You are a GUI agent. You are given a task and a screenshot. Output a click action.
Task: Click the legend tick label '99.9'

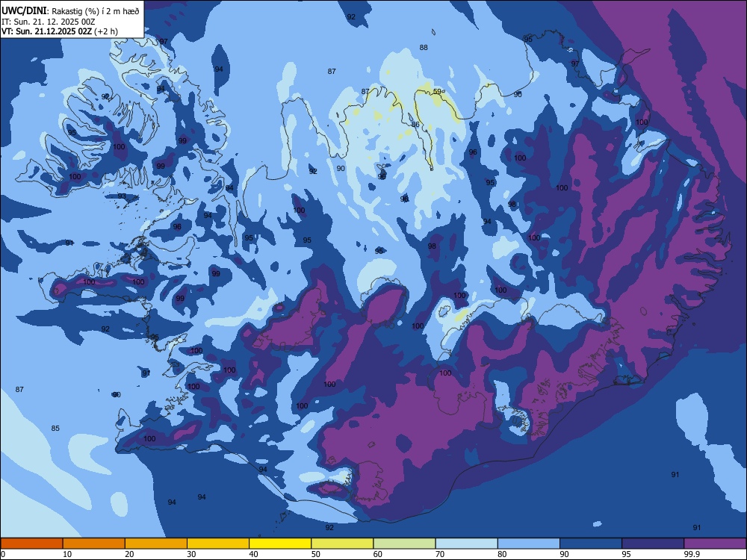(x=692, y=554)
